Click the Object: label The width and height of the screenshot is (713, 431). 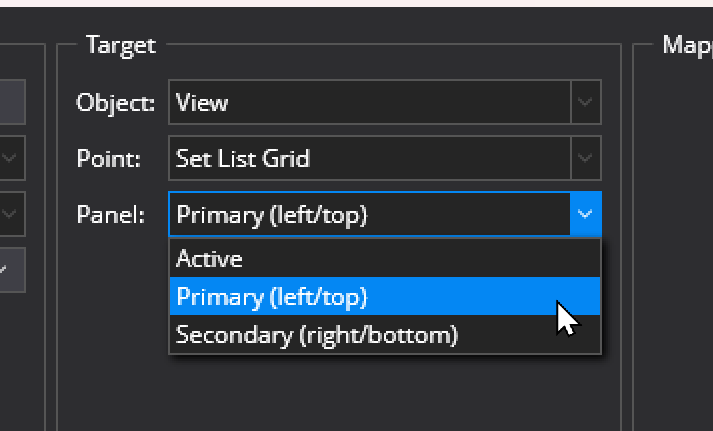(x=115, y=102)
